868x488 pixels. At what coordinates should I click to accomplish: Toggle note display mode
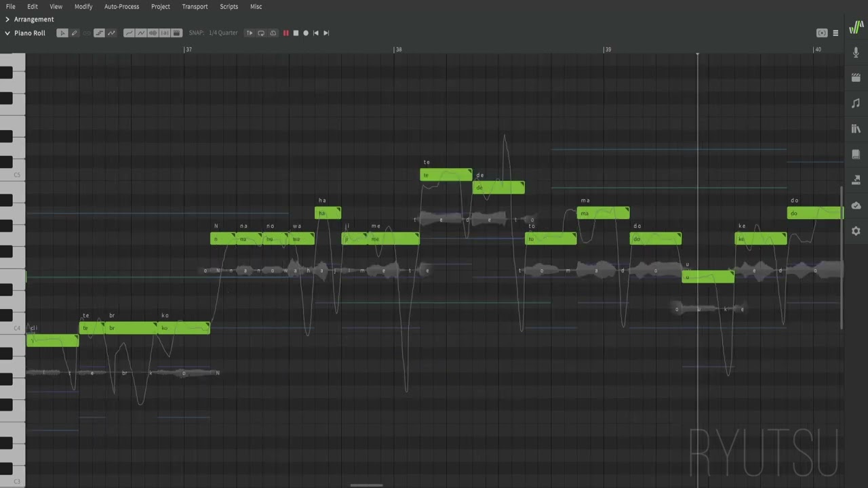(x=99, y=33)
